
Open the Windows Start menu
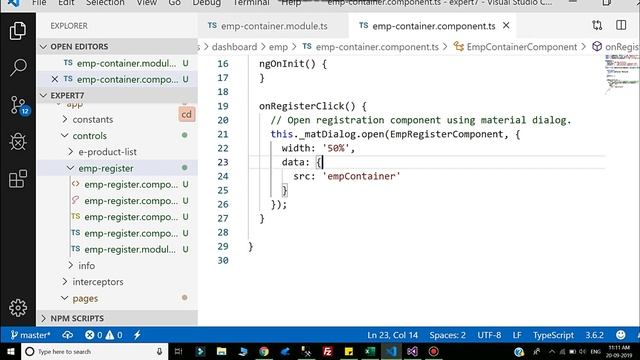11,351
